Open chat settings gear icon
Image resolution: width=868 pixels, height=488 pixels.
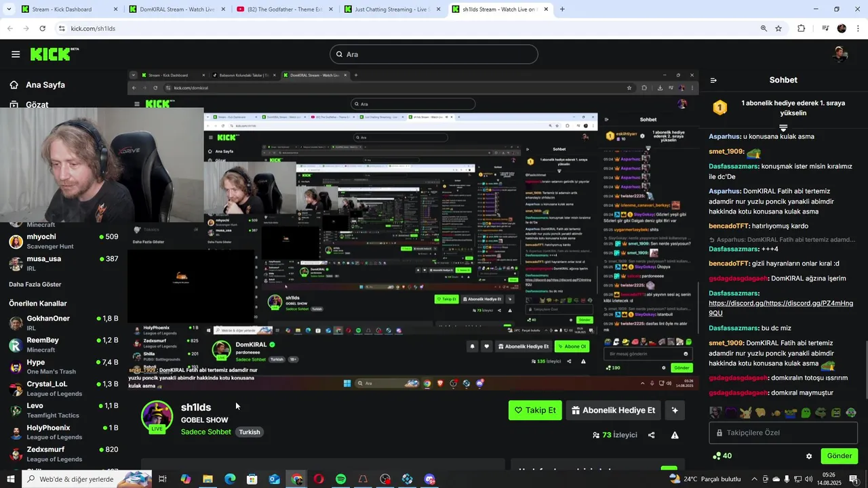(809, 456)
